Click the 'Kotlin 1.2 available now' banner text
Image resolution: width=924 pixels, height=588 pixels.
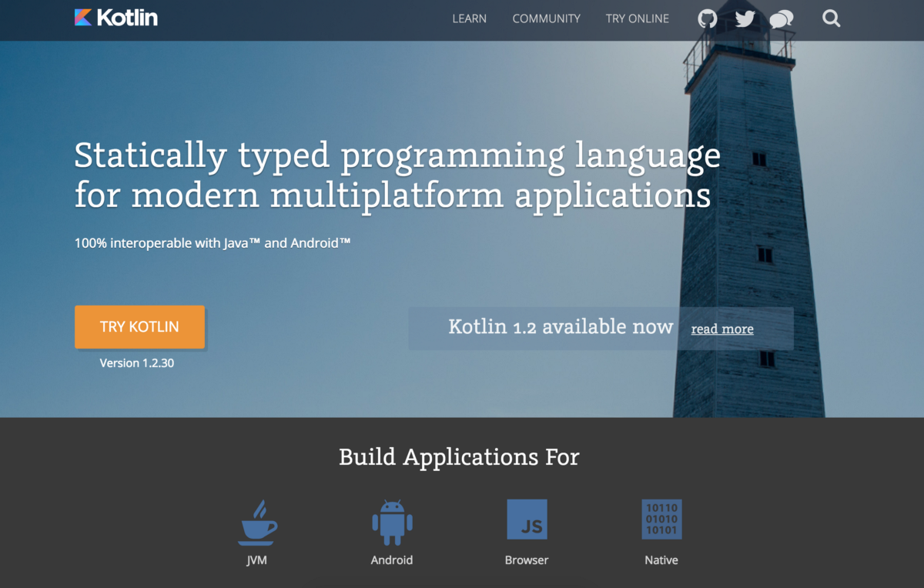tap(561, 327)
